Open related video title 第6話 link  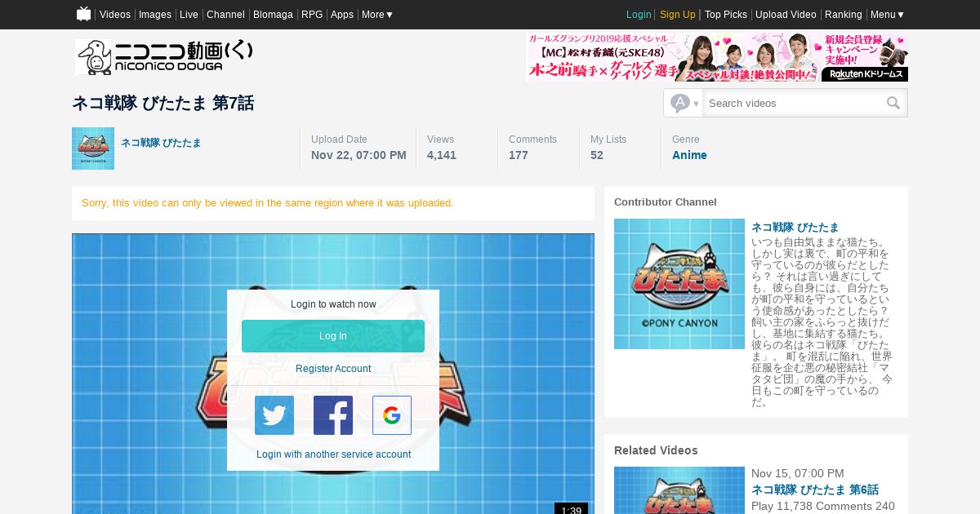[815, 490]
